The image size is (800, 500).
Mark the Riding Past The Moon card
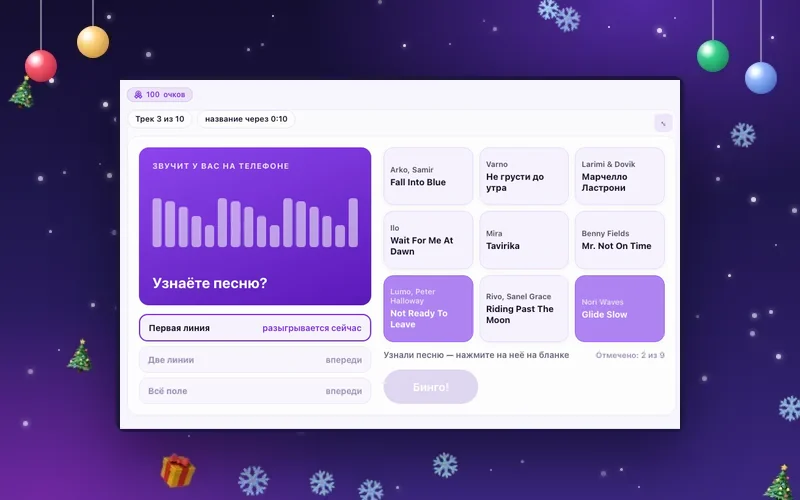(x=524, y=308)
